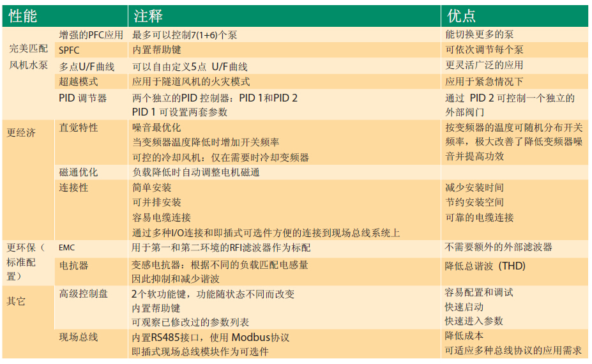Click 最多可以控制7(1+6)个泵 text
This screenshot has width=592, height=364.
click(185, 35)
